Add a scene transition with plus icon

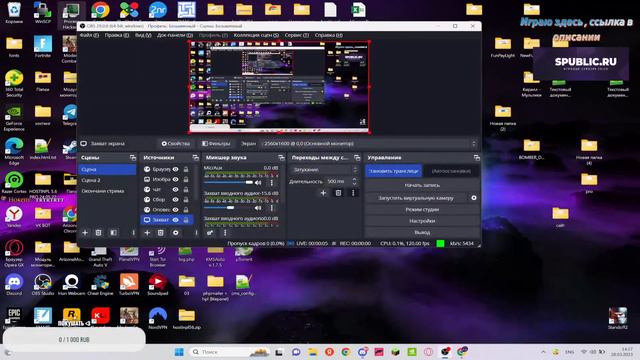tap(323, 193)
